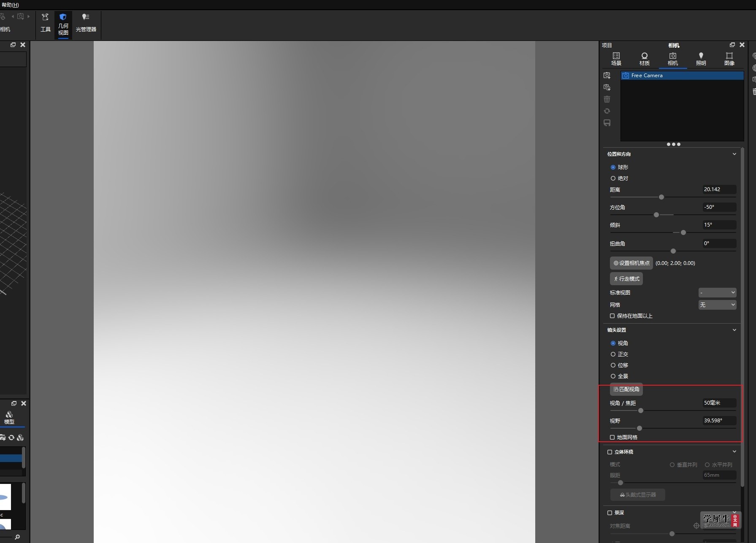Open the 帮助(H) help menu
Viewport: 756px width, 543px height.
(10, 5)
